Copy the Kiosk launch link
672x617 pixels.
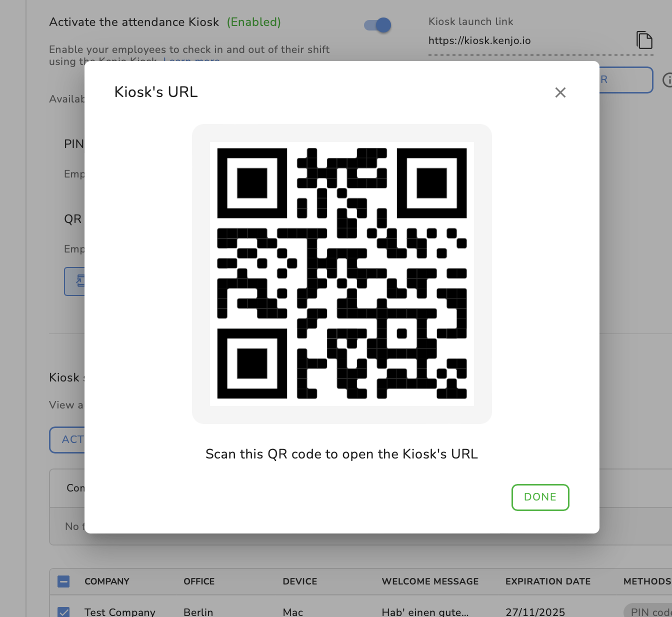[644, 40]
